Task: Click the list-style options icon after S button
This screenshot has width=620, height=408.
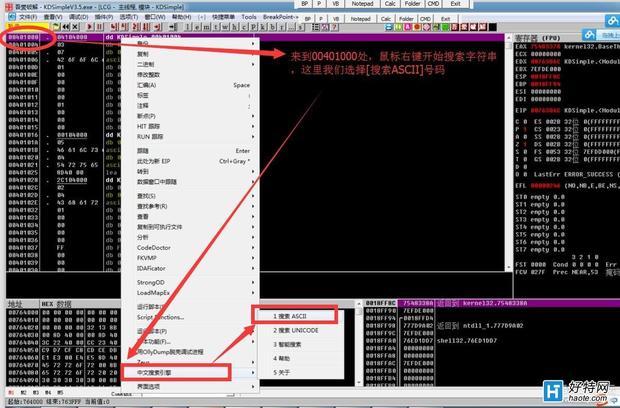Action: (316, 27)
